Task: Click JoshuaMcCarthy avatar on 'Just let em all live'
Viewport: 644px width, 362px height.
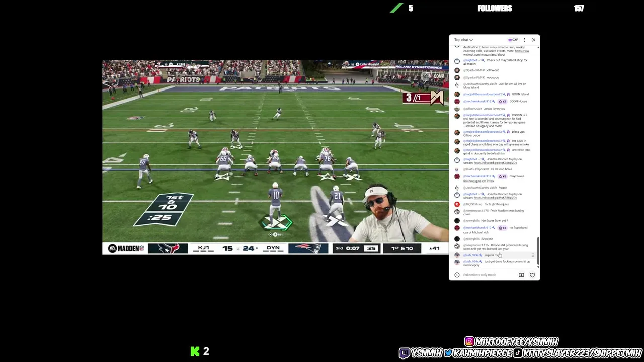Action: click(x=457, y=85)
